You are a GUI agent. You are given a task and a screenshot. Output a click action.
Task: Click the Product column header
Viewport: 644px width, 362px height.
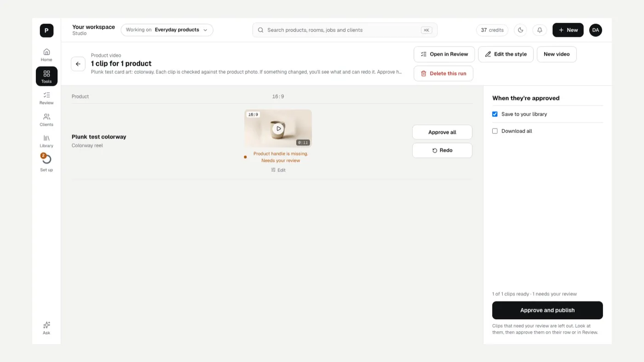point(80,97)
